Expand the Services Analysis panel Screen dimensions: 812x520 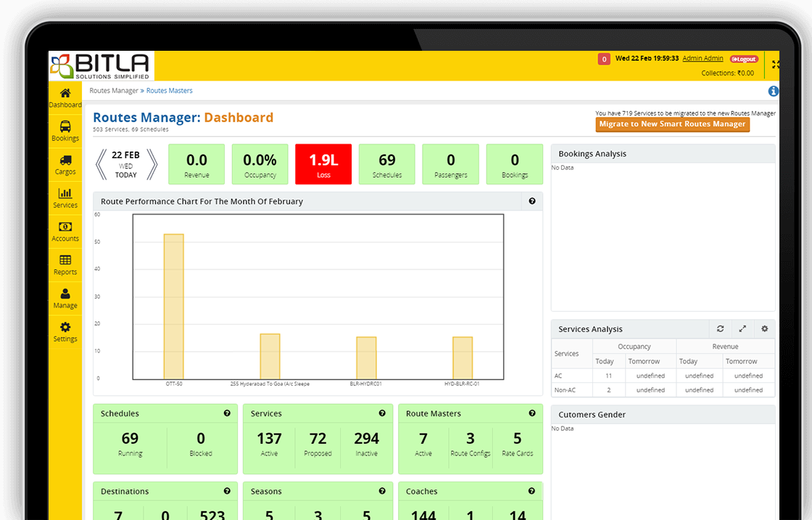(x=742, y=329)
